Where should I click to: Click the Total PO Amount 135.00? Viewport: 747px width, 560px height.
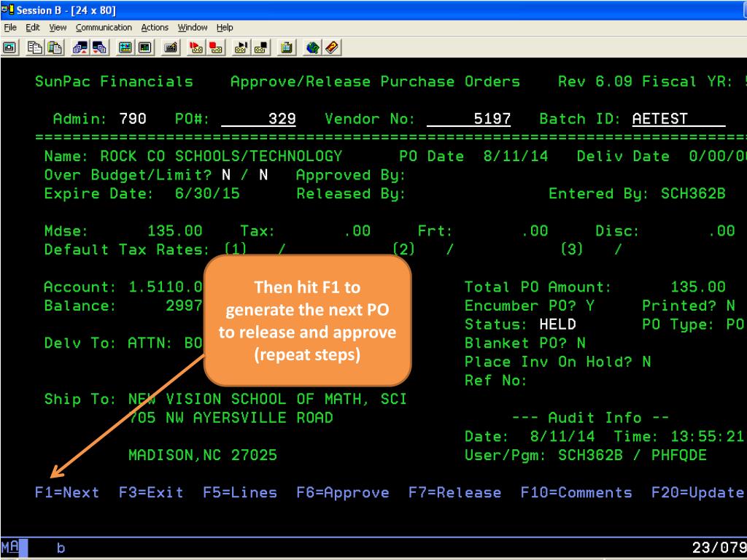698,287
